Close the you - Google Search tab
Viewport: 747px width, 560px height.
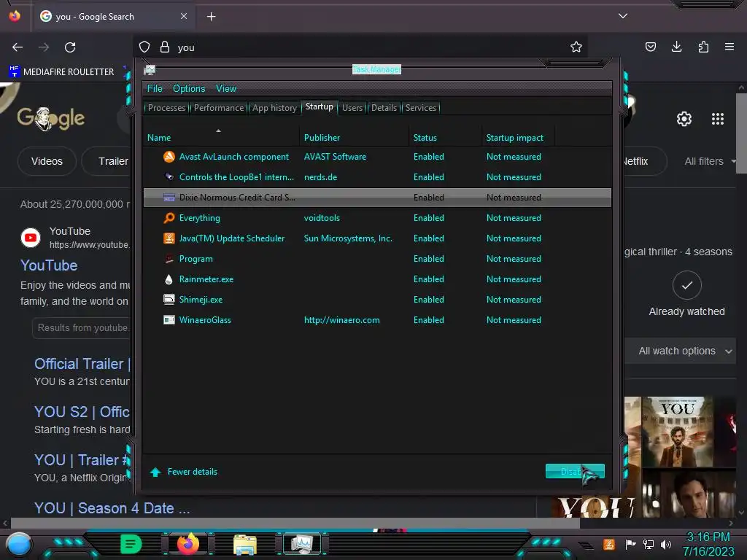pos(184,16)
